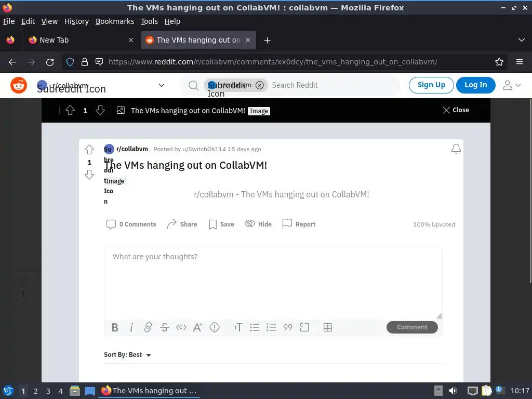The height and width of the screenshot is (399, 532).
Task: Close the post overlay
Action: pos(456,110)
